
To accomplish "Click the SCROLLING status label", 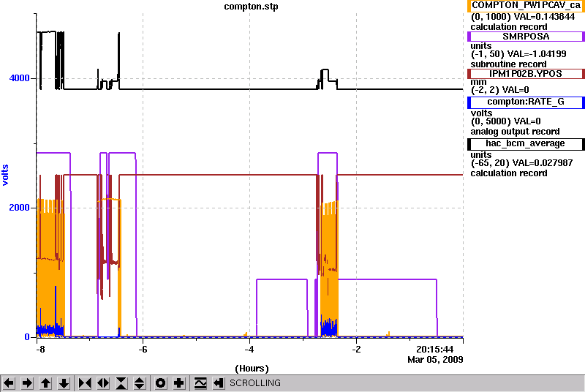I will point(254,383).
